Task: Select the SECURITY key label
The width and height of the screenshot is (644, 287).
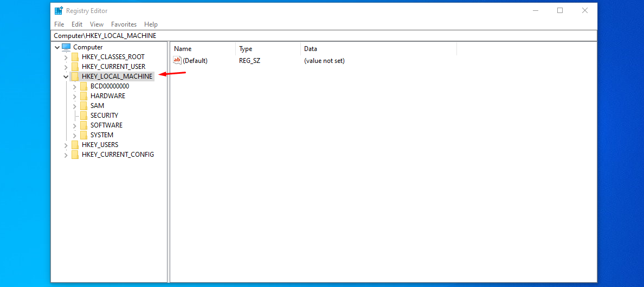Action: coord(104,116)
